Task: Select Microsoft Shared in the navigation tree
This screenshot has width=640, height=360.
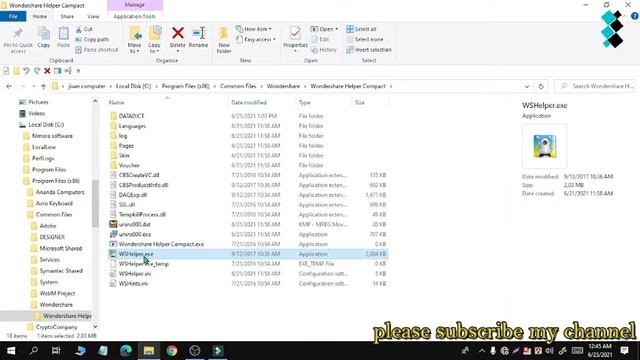Action: (60, 248)
